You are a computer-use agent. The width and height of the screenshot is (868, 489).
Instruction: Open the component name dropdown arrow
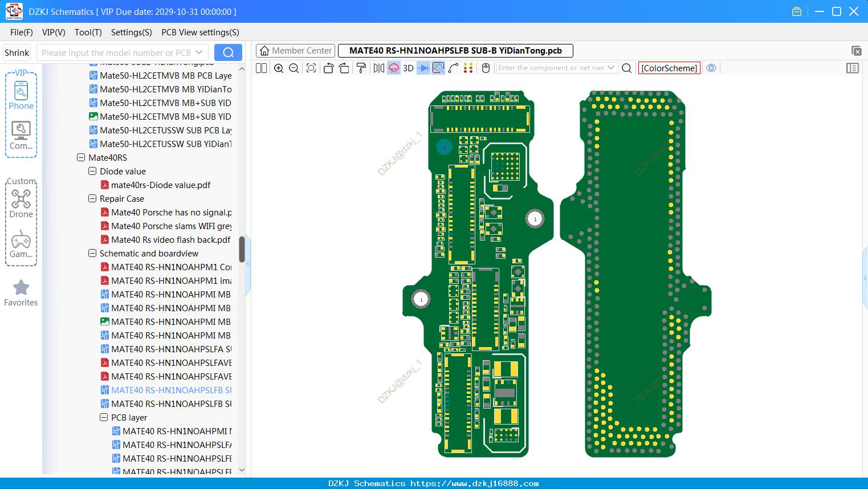click(x=611, y=68)
